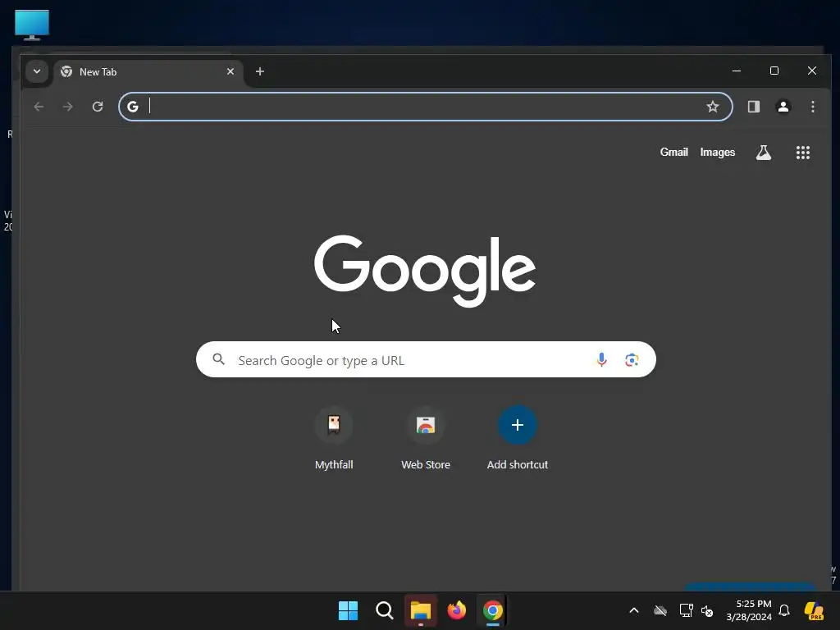
Task: Click the Google G icon in address bar
Action: pyautogui.click(x=133, y=107)
